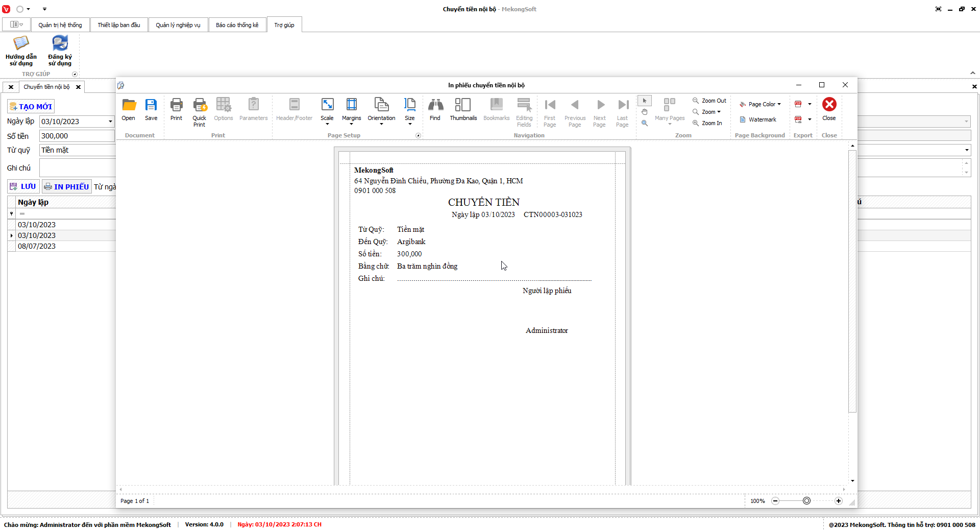Save the previewed document

151,109
